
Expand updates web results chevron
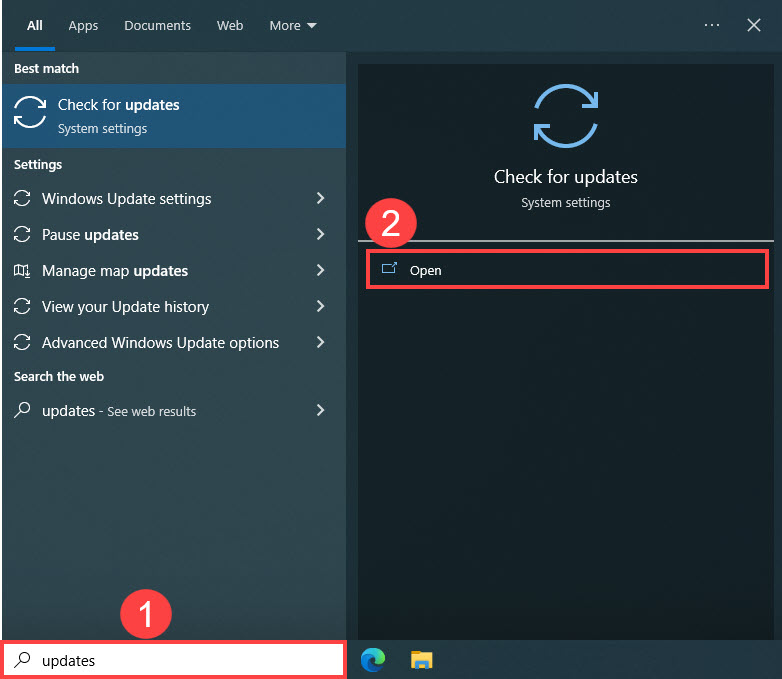tap(321, 410)
